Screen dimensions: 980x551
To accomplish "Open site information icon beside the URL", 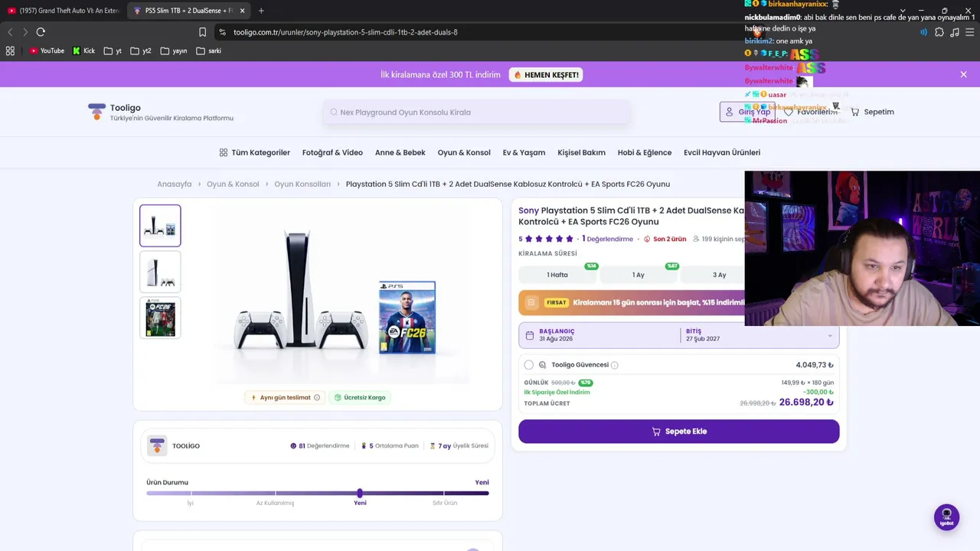I will [222, 32].
